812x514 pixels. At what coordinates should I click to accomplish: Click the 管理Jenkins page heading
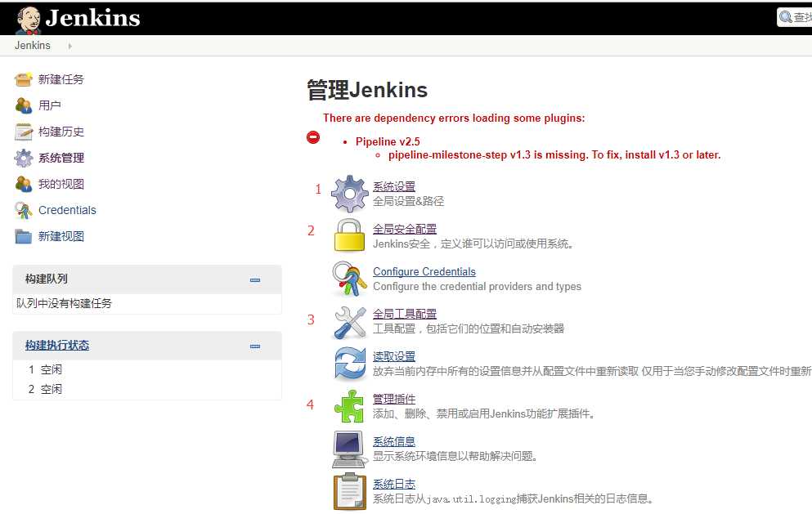point(367,90)
